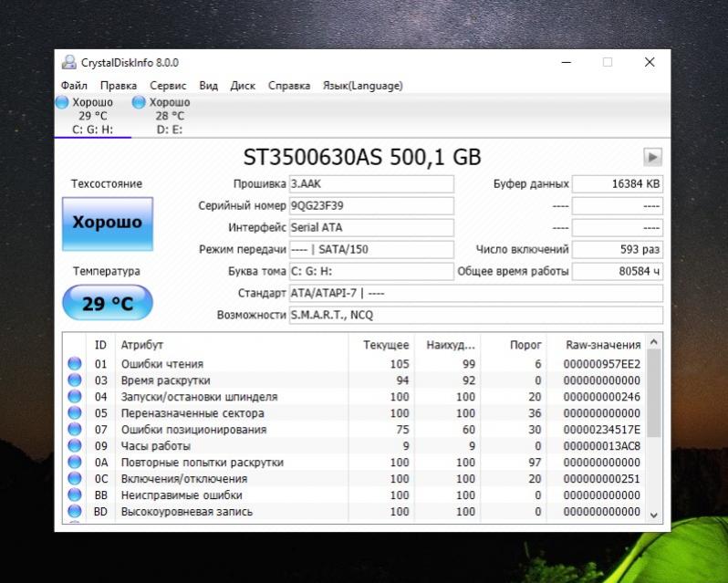Click raw value 0000234517E
This screenshot has height=583, width=728.
point(602,430)
